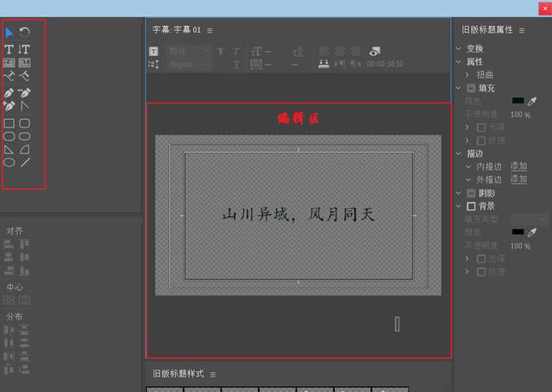Image resolution: width=552 pixels, height=392 pixels.
Task: Select the Delete Anchor Point tool
Action: point(24,93)
